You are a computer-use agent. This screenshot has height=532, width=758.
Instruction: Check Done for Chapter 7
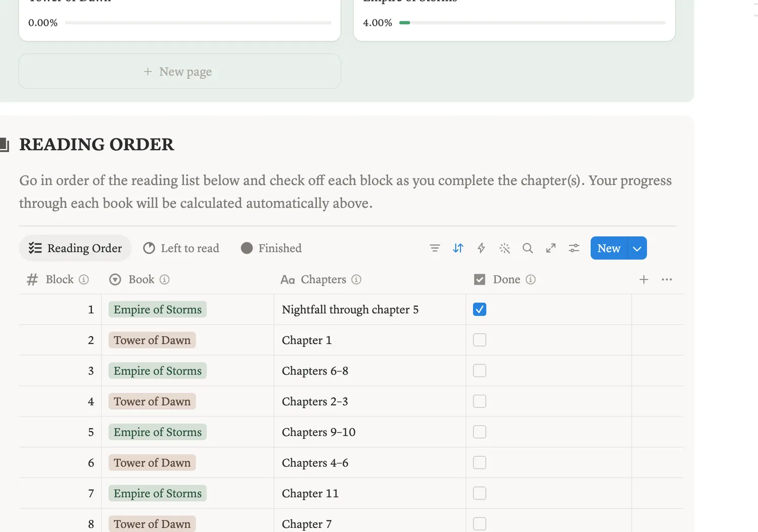(x=480, y=524)
